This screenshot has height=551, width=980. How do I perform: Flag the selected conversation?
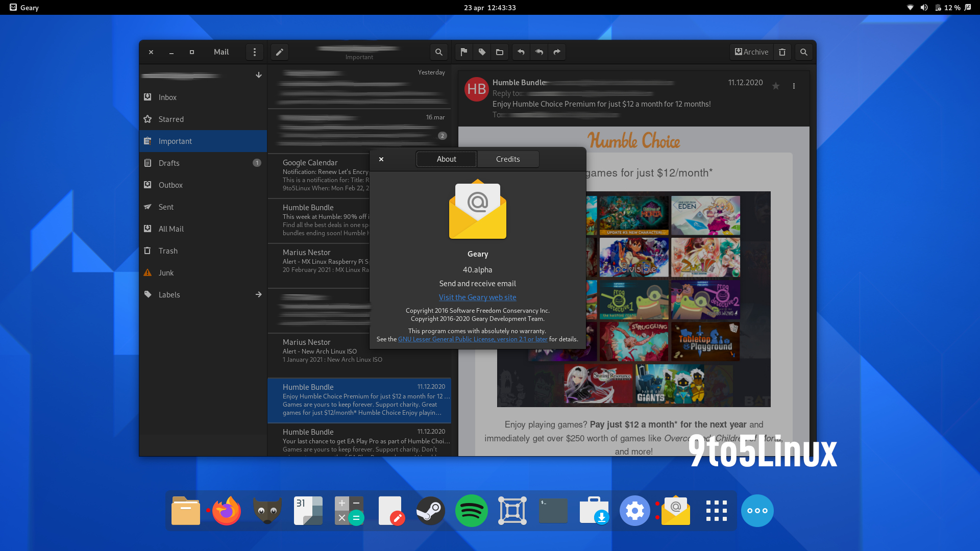point(463,52)
